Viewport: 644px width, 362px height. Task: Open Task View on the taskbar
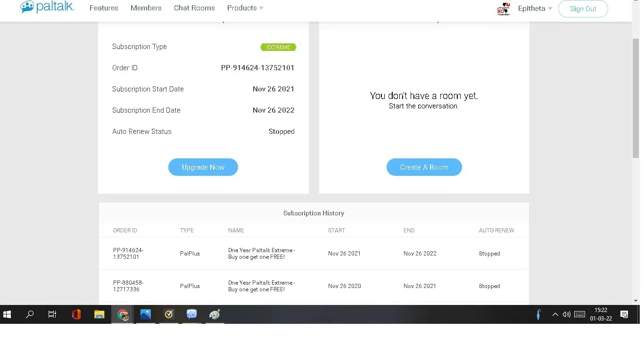52,314
